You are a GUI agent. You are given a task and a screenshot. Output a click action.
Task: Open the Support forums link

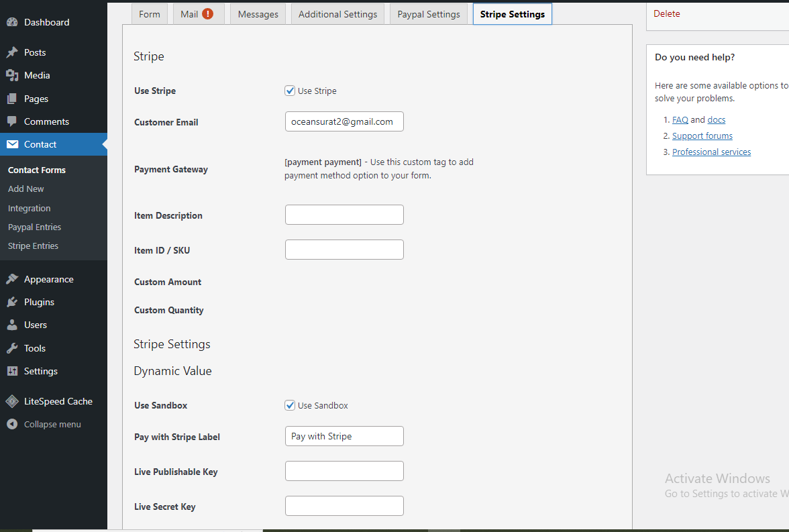tap(702, 136)
